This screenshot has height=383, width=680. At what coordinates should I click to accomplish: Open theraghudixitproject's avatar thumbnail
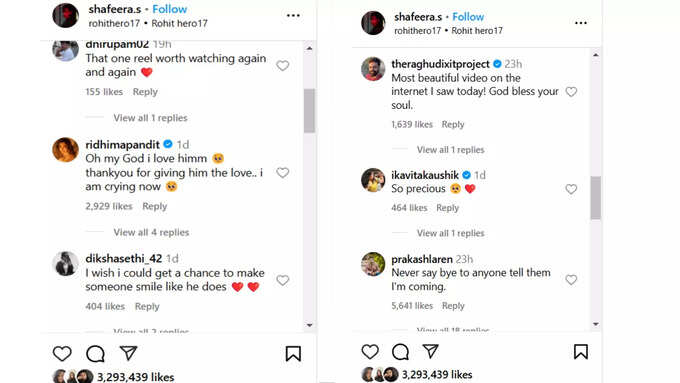(x=373, y=69)
